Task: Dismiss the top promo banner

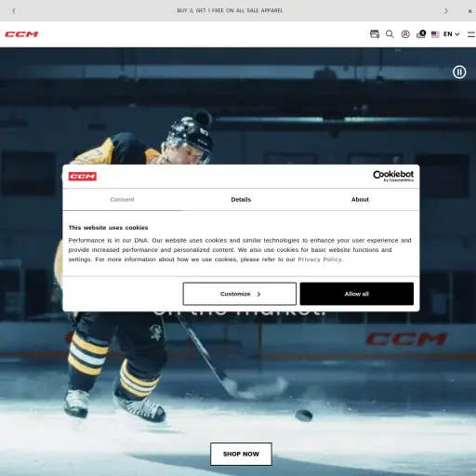Action: pos(469,11)
